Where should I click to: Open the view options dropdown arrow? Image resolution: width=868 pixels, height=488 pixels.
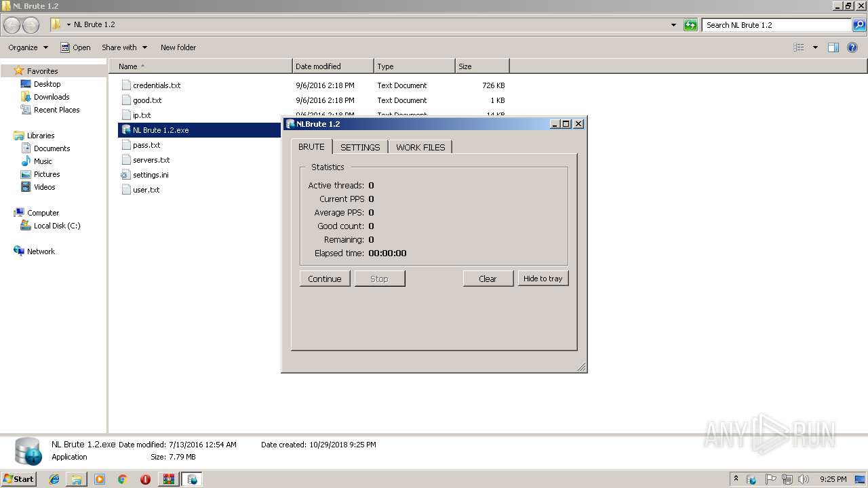click(815, 47)
